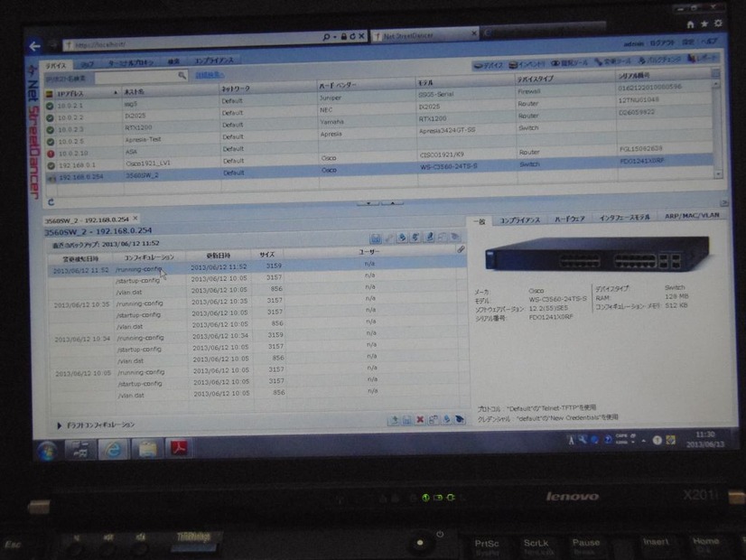Viewport: 746px width, 560px height.
Task: Click the デバイス toolbar button at top right
Action: (x=489, y=65)
